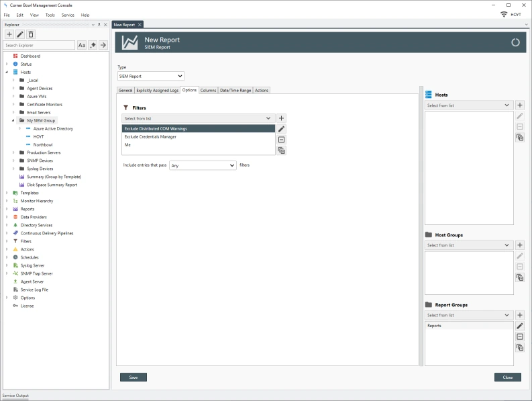Click the Monitor Hierarchy icon

[15, 201]
